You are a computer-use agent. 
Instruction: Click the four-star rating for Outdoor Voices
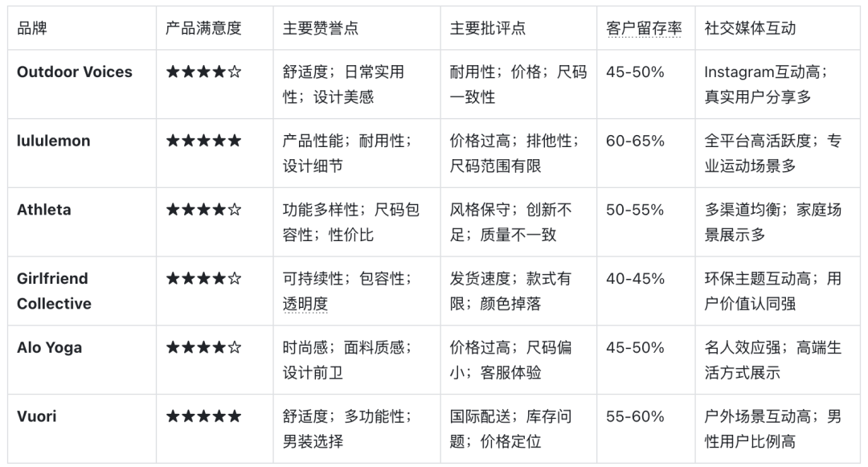(x=203, y=72)
